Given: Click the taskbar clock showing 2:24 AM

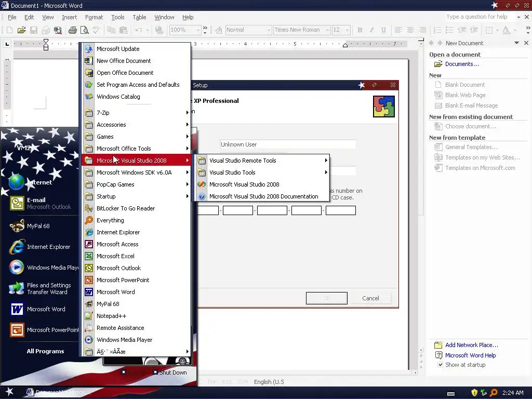Looking at the screenshot, I should (513, 393).
